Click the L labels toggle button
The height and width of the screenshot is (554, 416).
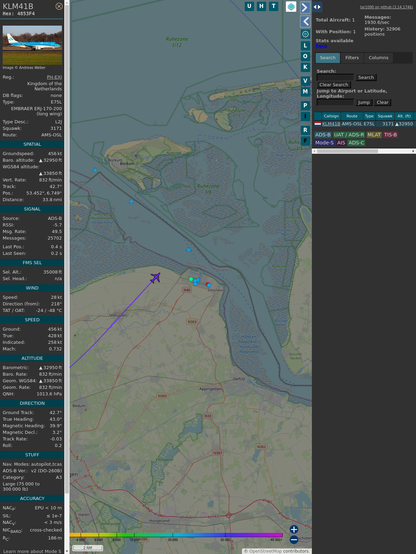click(305, 46)
